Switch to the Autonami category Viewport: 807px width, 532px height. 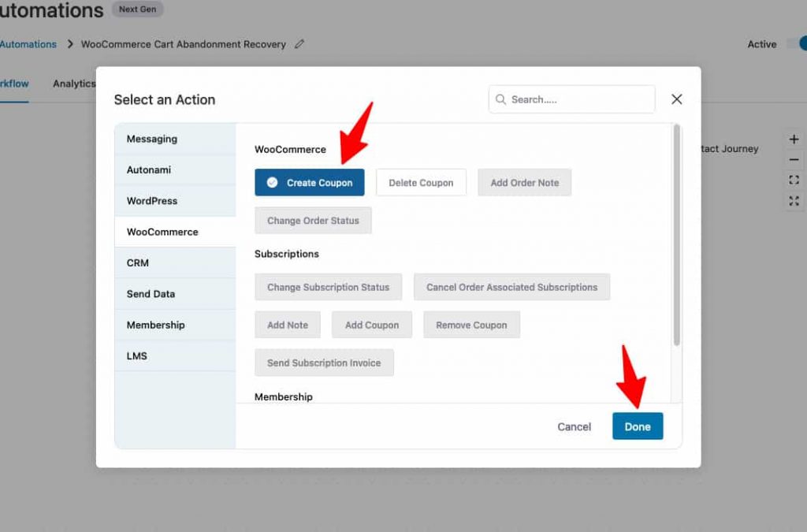(176, 169)
